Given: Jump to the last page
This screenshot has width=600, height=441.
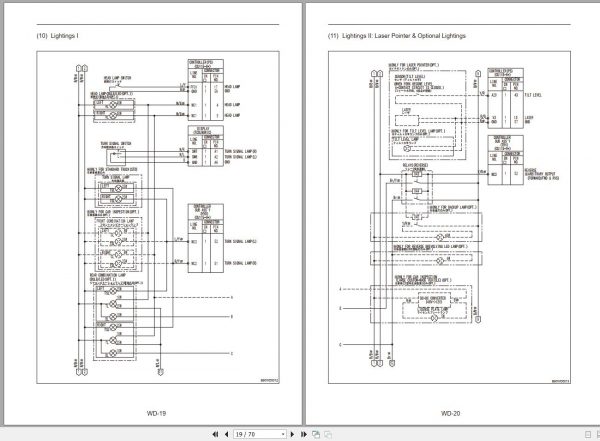Looking at the screenshot, I should (x=304, y=434).
